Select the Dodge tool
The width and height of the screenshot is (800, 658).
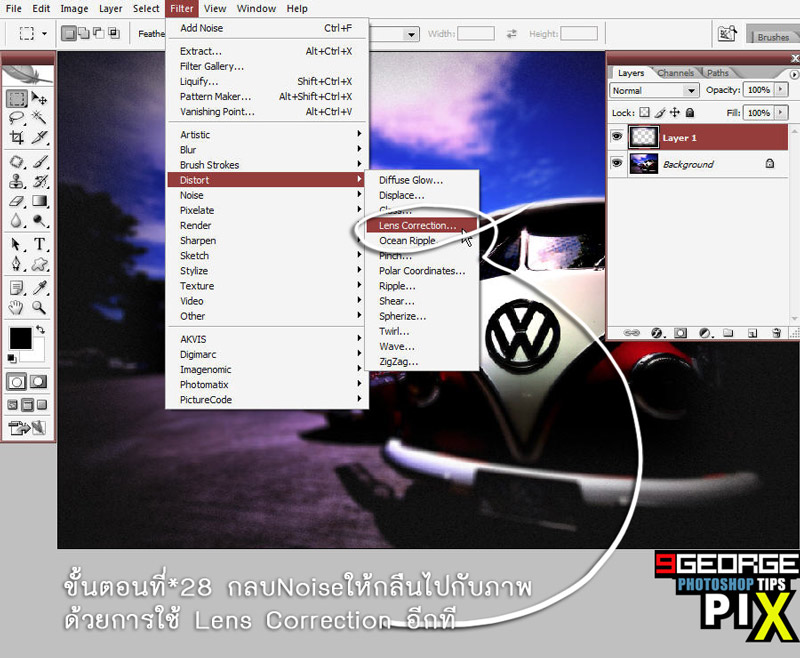(39, 220)
